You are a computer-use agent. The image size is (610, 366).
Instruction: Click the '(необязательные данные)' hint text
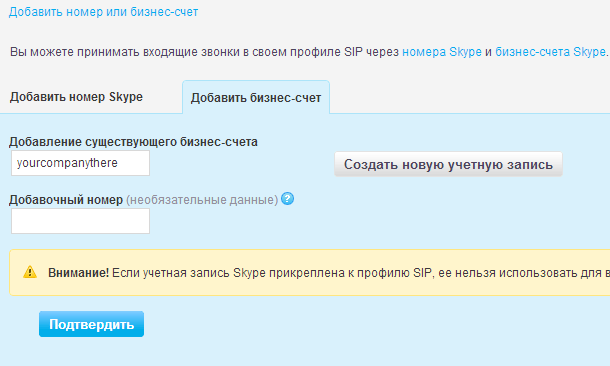(202, 200)
